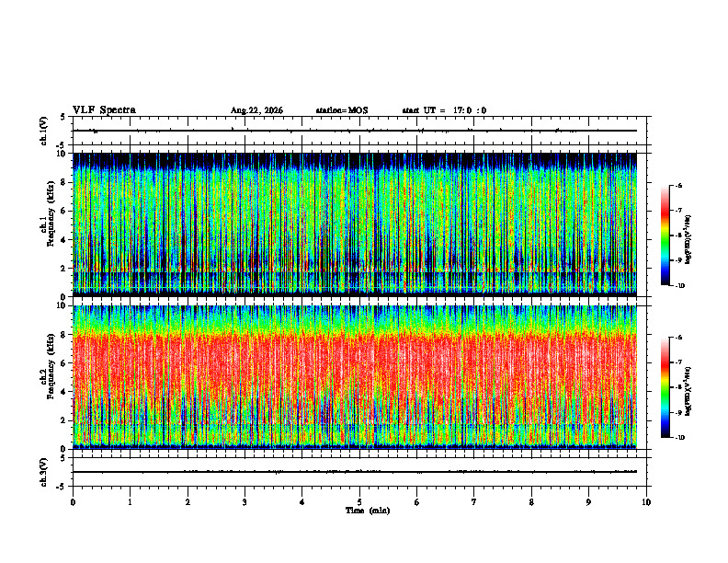This screenshot has height=563, width=728.
Task: Click the 0 minute tick label
Action: pos(73,502)
